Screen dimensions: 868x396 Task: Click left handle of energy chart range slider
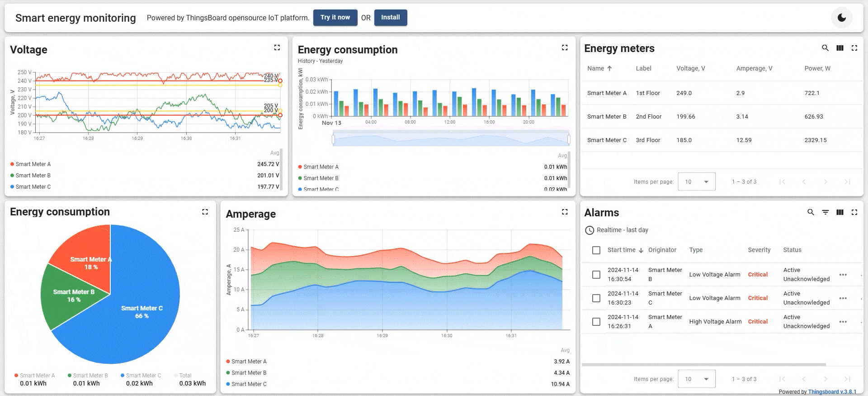(333, 139)
